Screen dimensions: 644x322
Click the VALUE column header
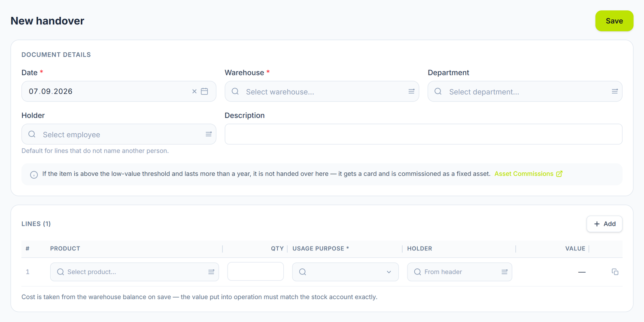tap(575, 249)
